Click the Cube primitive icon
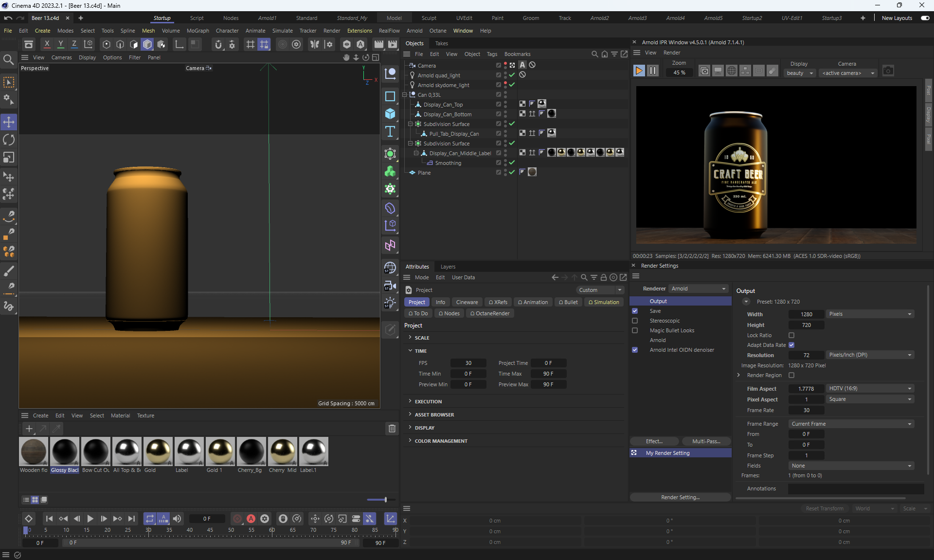Screen dimensions: 934x560 (390, 114)
